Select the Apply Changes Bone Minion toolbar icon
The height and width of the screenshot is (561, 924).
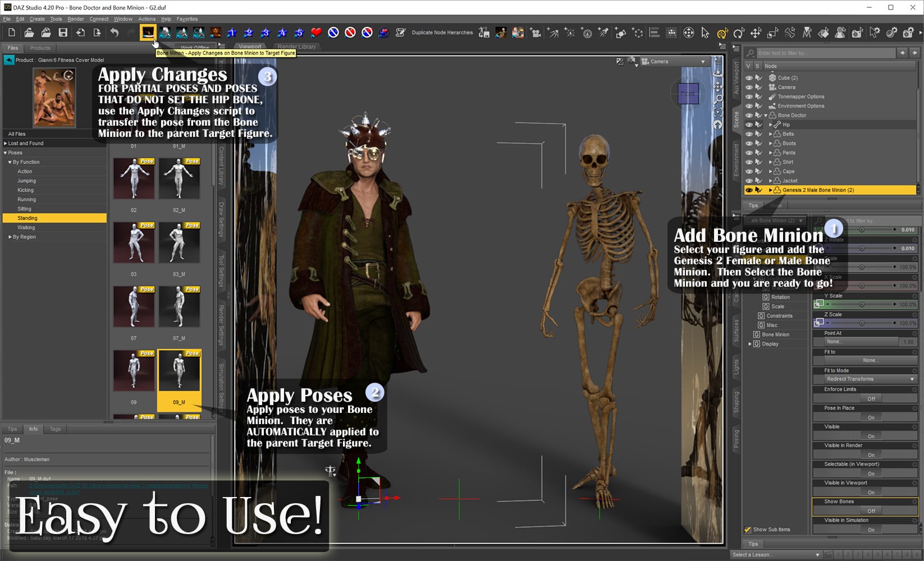pos(147,33)
